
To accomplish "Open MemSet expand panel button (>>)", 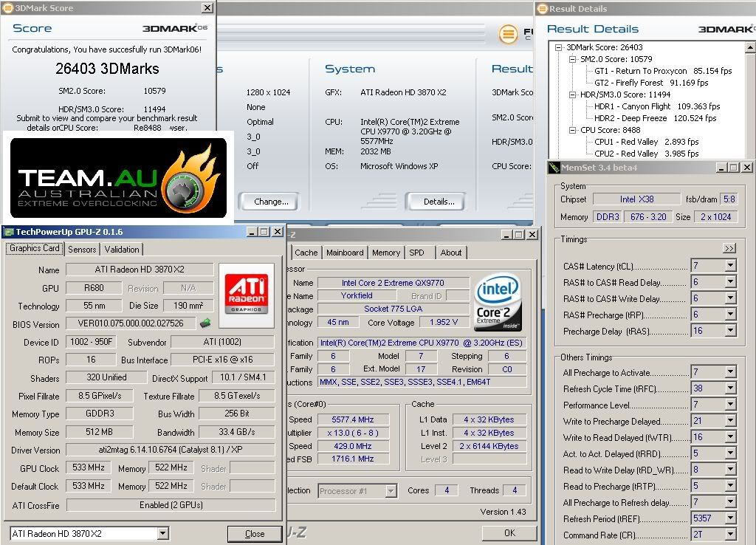I will (729, 248).
